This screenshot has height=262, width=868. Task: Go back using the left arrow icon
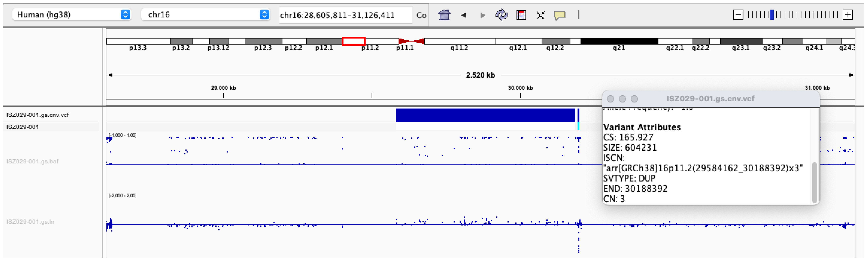click(x=464, y=15)
